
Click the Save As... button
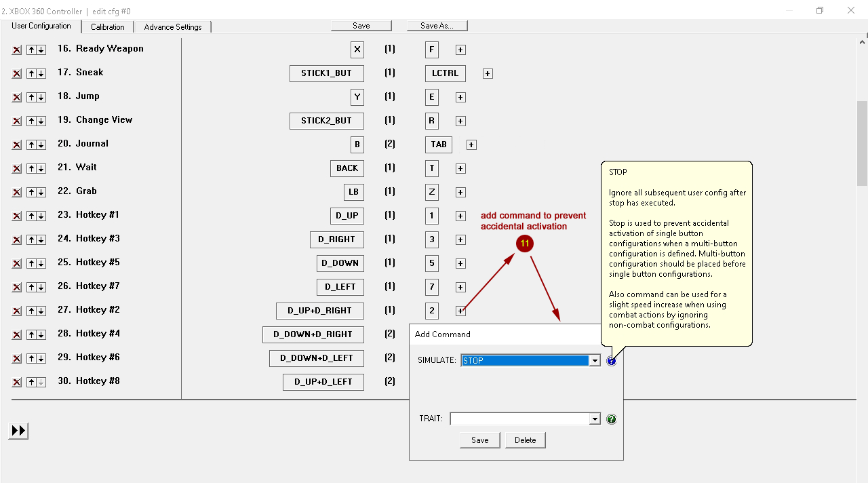coord(437,26)
